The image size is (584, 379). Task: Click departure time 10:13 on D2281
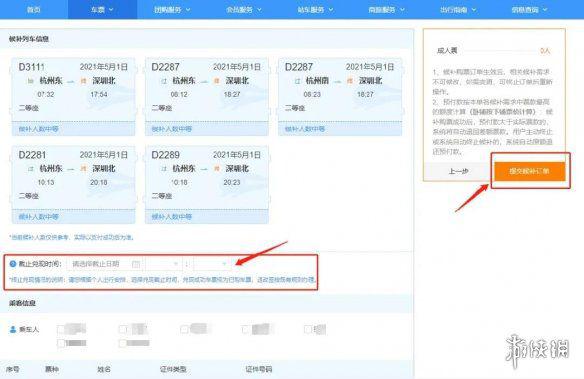pos(46,182)
